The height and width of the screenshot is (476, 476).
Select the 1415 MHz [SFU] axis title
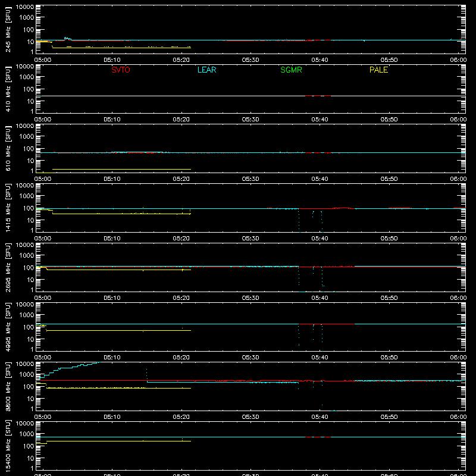[x=8, y=208]
